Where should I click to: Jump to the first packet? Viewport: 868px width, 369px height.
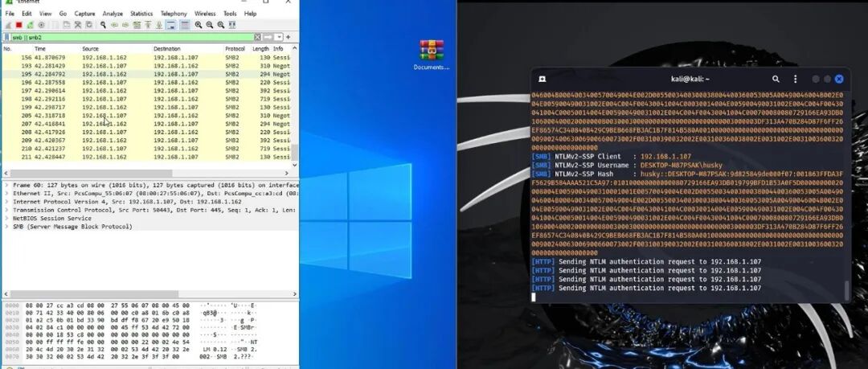click(x=148, y=25)
